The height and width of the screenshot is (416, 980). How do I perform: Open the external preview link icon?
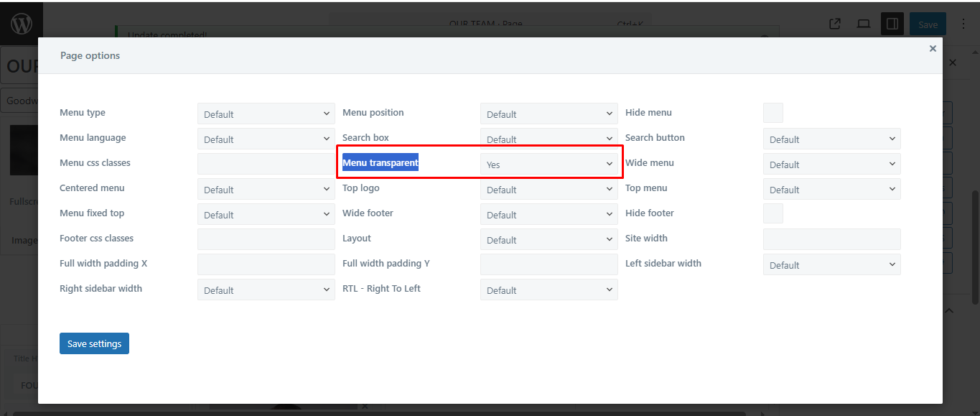click(835, 24)
